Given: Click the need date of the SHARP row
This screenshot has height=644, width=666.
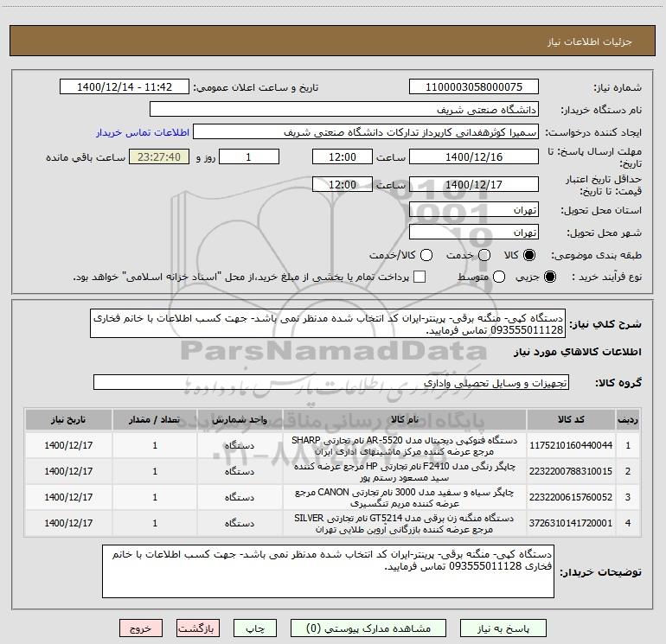Looking at the screenshot, I should (x=68, y=445).
